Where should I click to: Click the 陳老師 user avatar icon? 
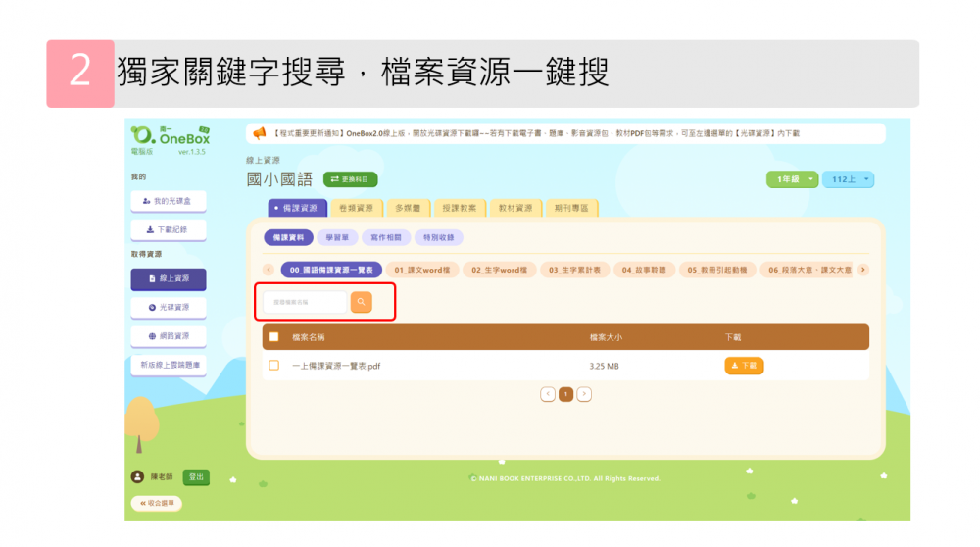[x=137, y=477]
